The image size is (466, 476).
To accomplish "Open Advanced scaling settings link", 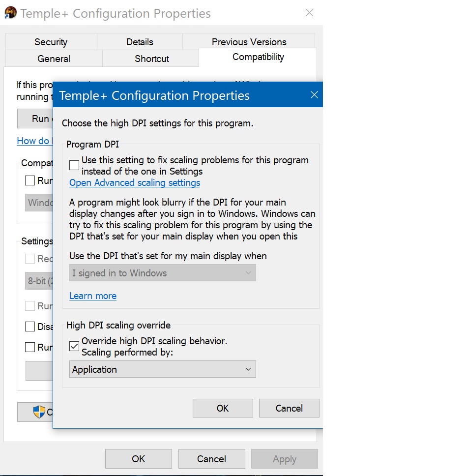I will (135, 183).
